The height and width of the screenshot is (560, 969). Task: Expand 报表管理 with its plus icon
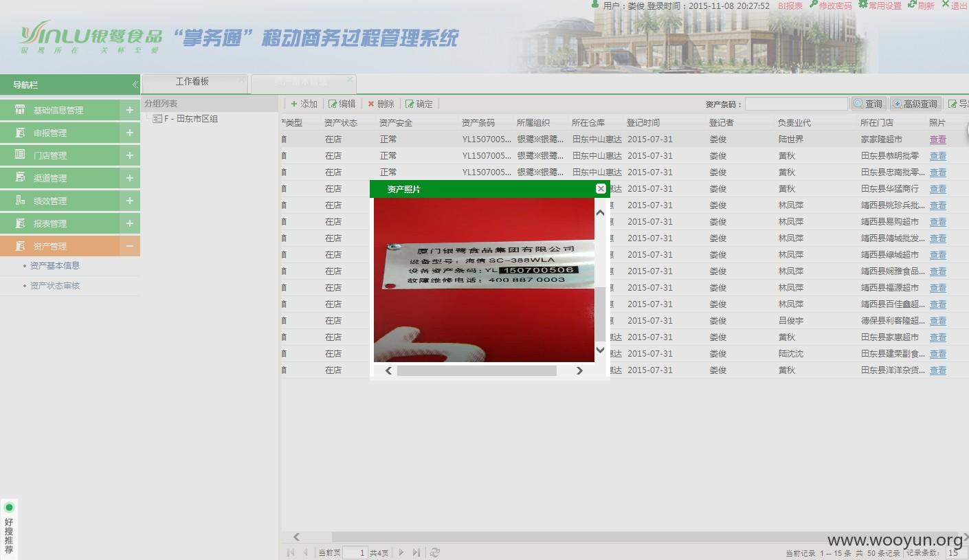tap(129, 223)
